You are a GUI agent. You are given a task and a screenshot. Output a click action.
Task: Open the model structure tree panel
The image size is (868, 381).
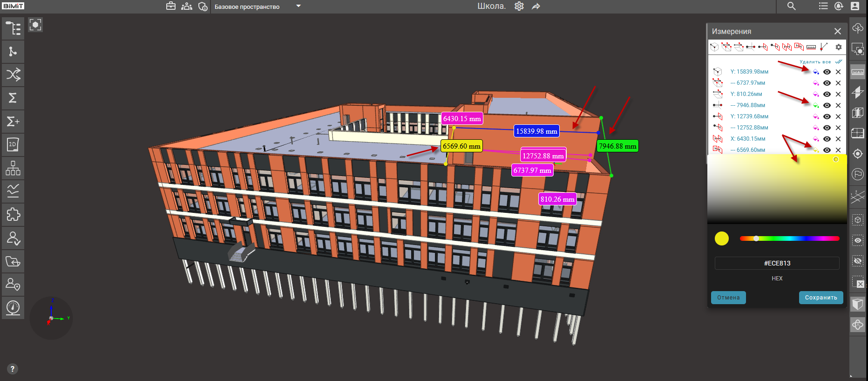point(13,28)
